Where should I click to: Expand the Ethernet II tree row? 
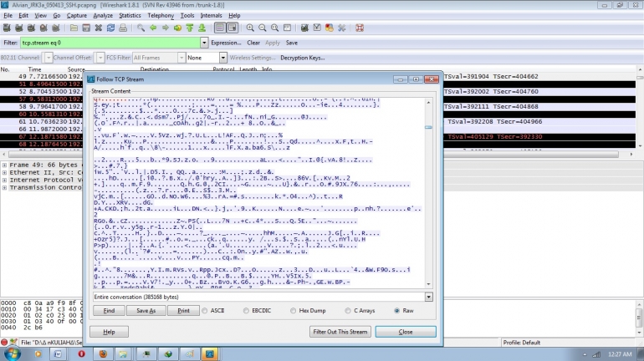coord(4,173)
